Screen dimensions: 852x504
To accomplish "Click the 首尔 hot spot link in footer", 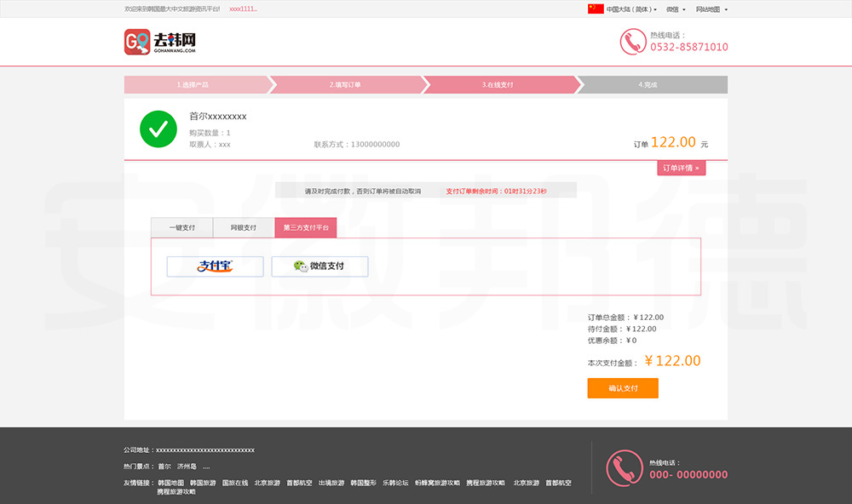I will (164, 467).
